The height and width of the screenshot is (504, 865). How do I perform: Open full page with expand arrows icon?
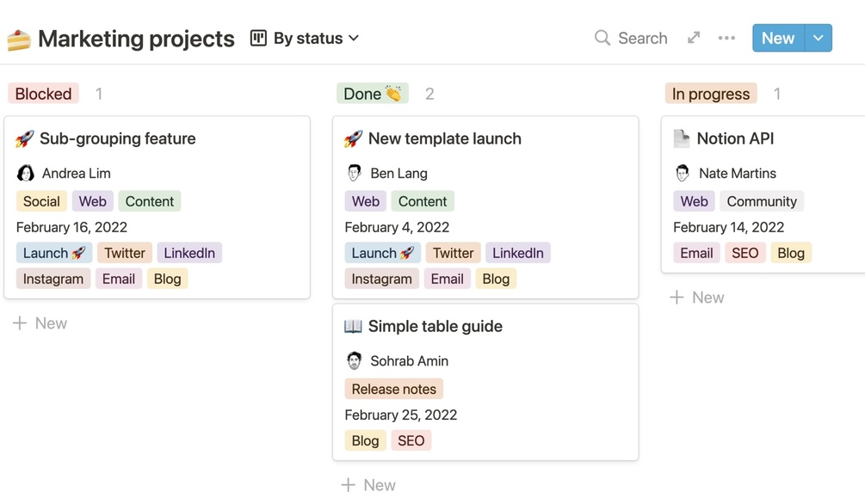point(694,38)
